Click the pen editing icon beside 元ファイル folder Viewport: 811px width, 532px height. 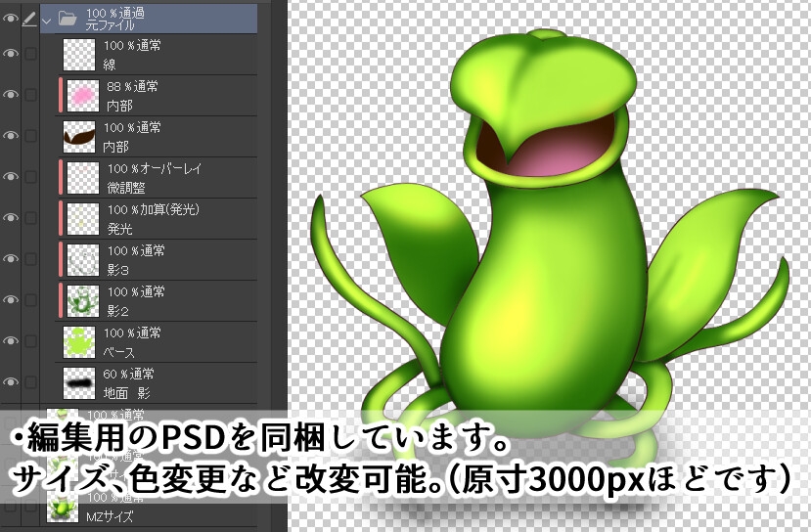coord(29,20)
